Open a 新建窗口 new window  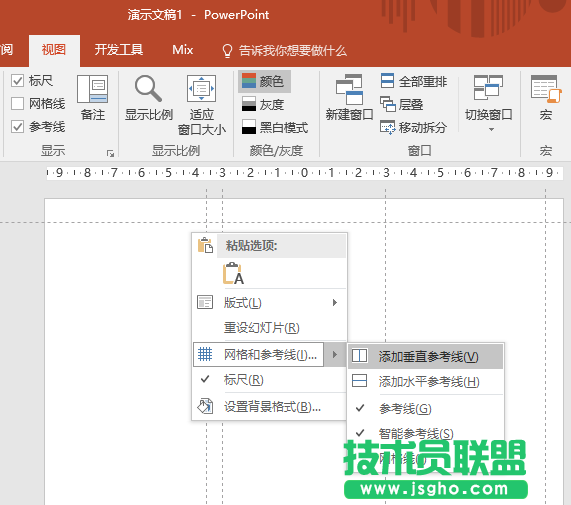[x=349, y=98]
